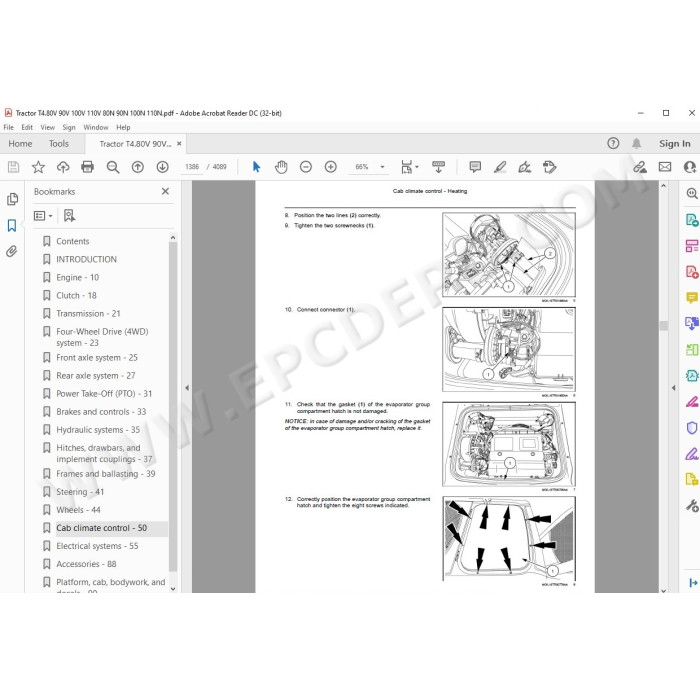700x700 pixels.
Task: Open Page Thumbnails panel
Action: (x=12, y=199)
